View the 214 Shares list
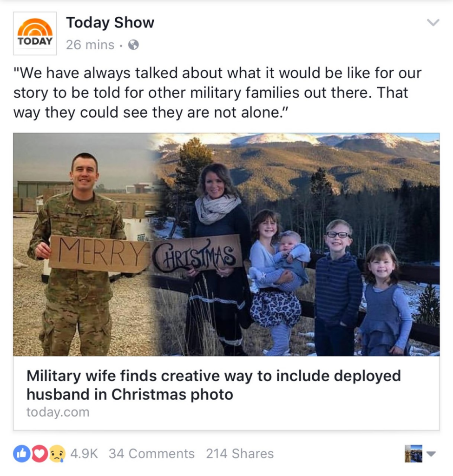The width and height of the screenshot is (453, 476). (240, 454)
